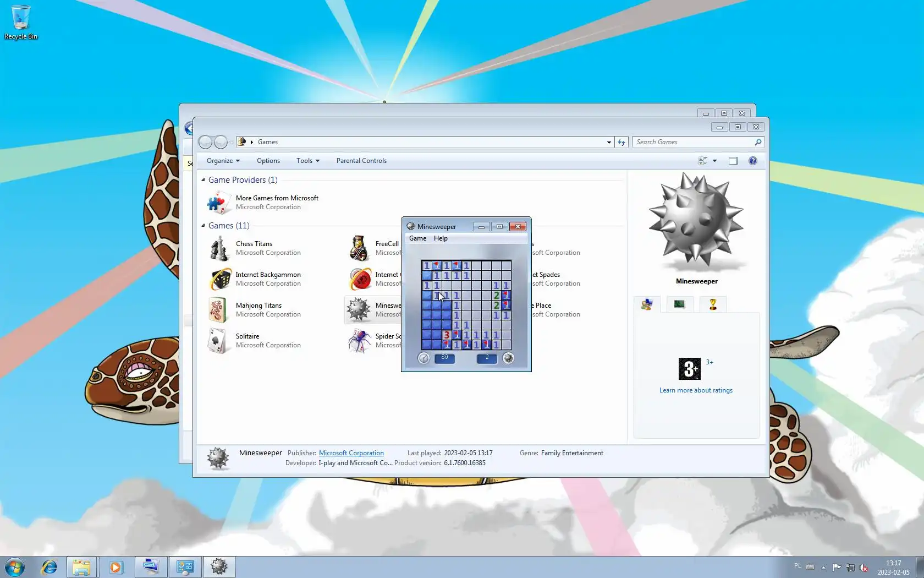Open the Action Center flag tray icon
This screenshot has width=924, height=578.
coord(837,568)
